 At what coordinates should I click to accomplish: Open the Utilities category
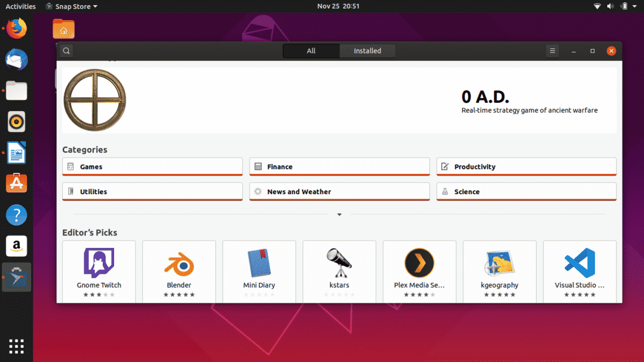click(x=153, y=191)
